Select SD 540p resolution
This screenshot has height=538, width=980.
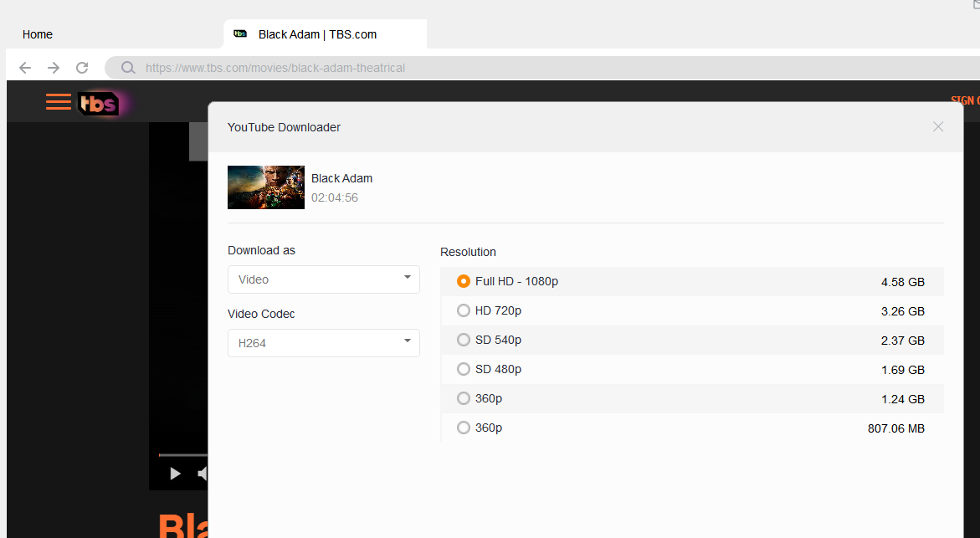tap(464, 340)
